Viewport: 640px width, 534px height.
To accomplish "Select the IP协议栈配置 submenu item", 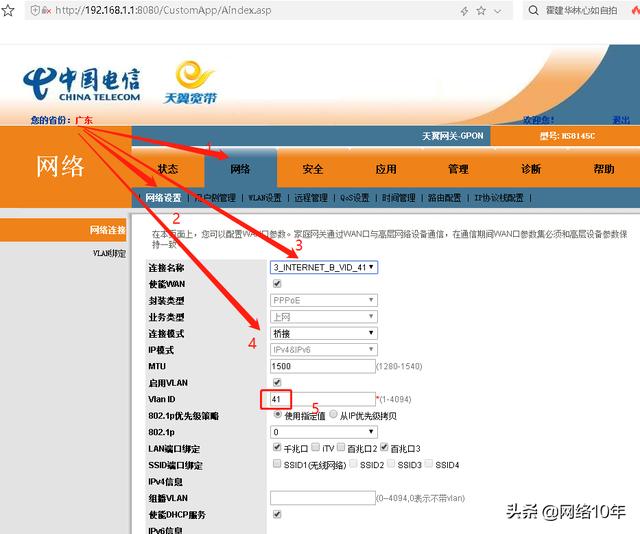I will [499, 198].
